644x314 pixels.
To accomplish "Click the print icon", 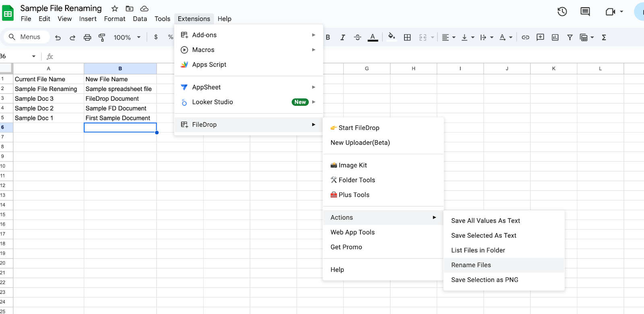I will coord(87,37).
